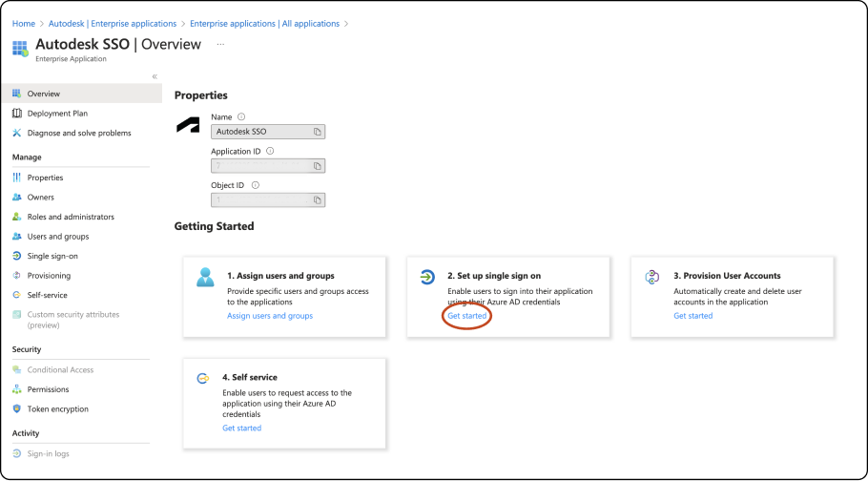The height and width of the screenshot is (481, 868).
Task: Click the Name text field
Action: [260, 132]
